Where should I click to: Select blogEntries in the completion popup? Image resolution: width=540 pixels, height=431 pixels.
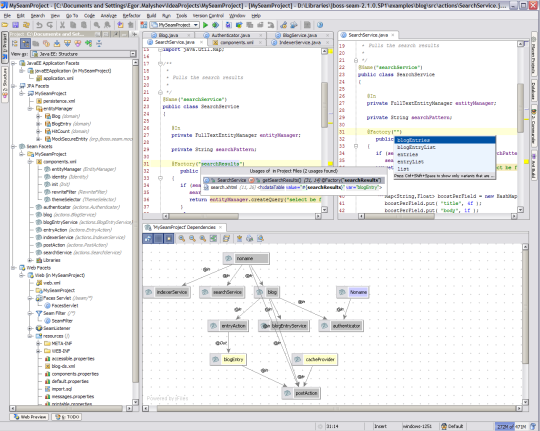(445, 140)
